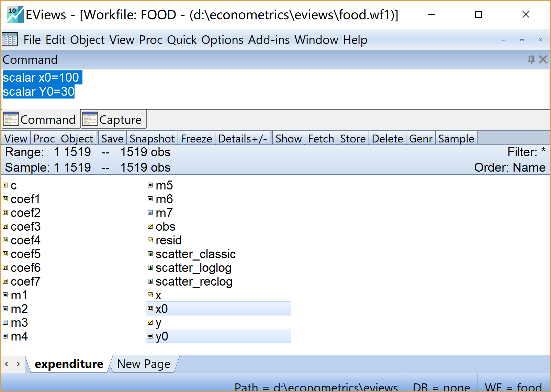Image resolution: width=551 pixels, height=392 pixels.
Task: Open the Quick menu
Action: coord(182,40)
